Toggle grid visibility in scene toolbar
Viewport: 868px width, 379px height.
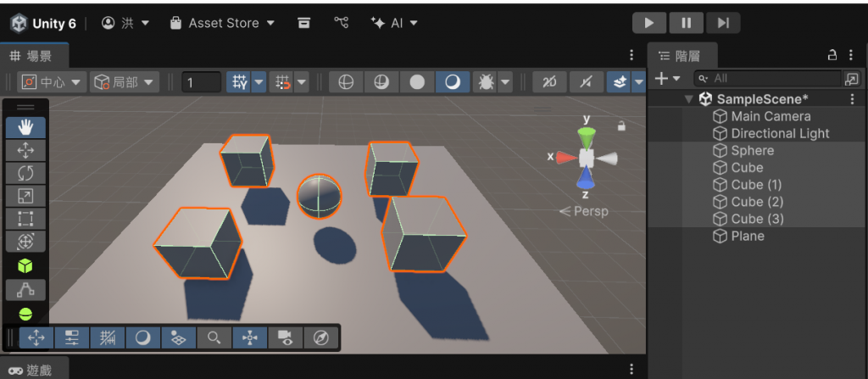click(x=239, y=82)
